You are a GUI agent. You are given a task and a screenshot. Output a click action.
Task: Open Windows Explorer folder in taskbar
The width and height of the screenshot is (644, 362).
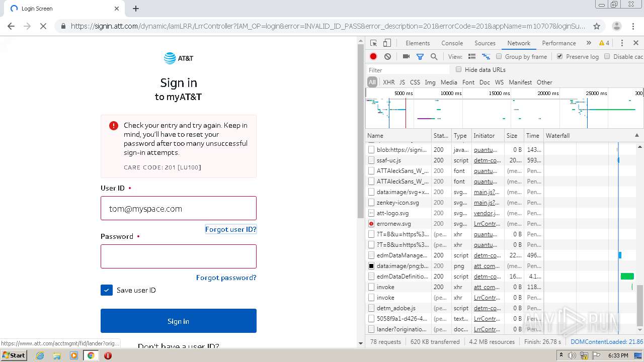point(57,355)
